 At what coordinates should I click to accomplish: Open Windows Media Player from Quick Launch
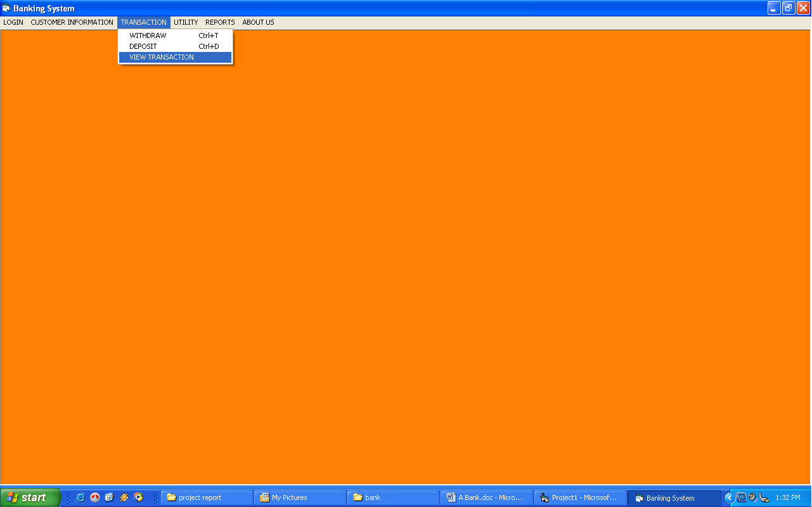click(x=138, y=497)
